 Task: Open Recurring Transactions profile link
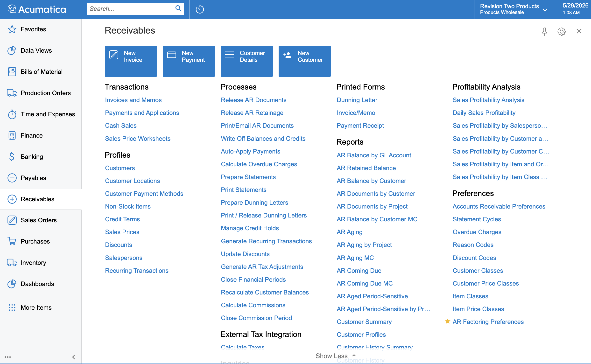coord(137,271)
